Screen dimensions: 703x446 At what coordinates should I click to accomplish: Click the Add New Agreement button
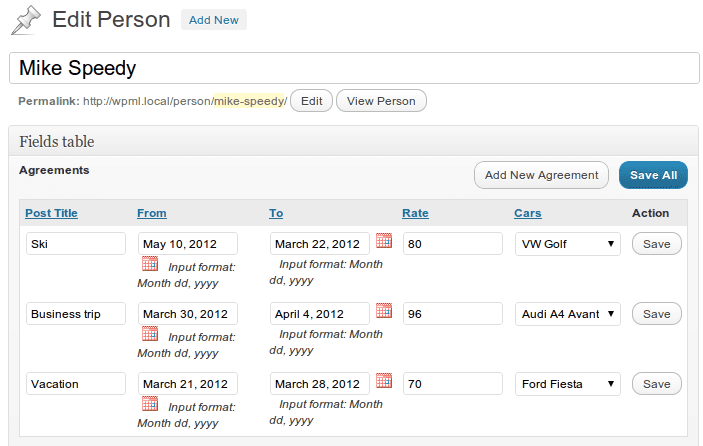(x=541, y=175)
